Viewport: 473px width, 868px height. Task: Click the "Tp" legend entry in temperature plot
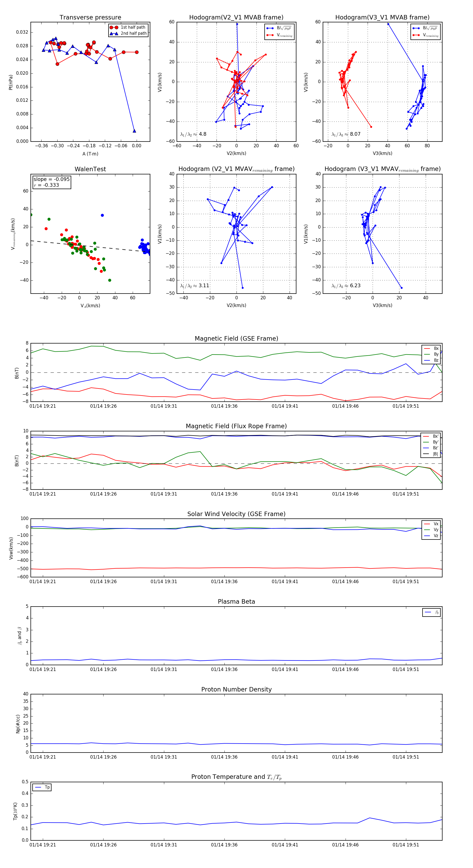[x=42, y=788]
